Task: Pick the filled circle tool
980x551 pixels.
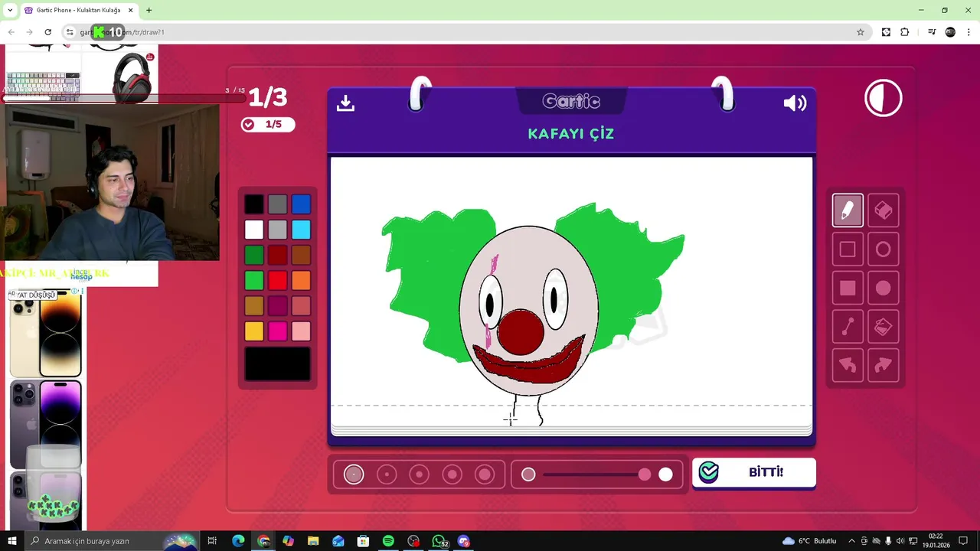Action: [x=883, y=289]
